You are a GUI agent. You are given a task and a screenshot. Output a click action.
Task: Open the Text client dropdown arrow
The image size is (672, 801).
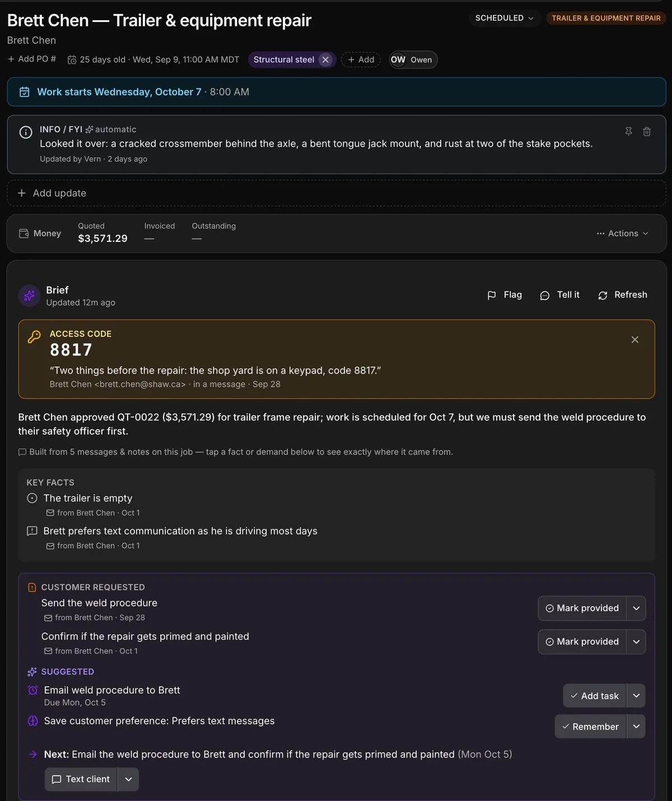click(x=128, y=779)
